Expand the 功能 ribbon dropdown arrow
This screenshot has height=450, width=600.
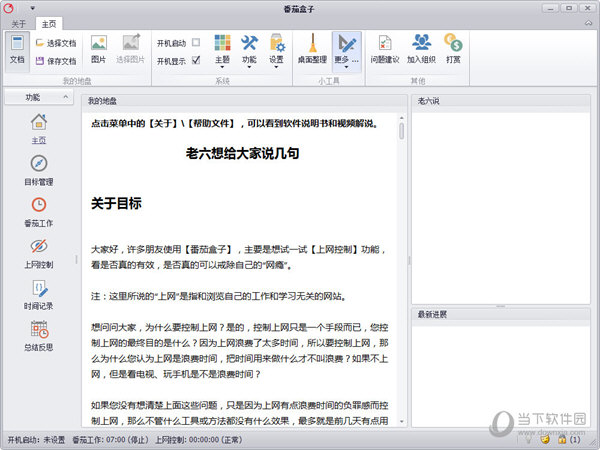(x=249, y=68)
